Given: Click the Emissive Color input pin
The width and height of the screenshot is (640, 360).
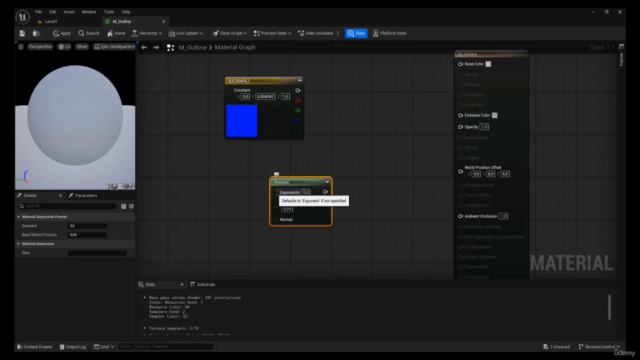Looking at the screenshot, I should pos(460,116).
